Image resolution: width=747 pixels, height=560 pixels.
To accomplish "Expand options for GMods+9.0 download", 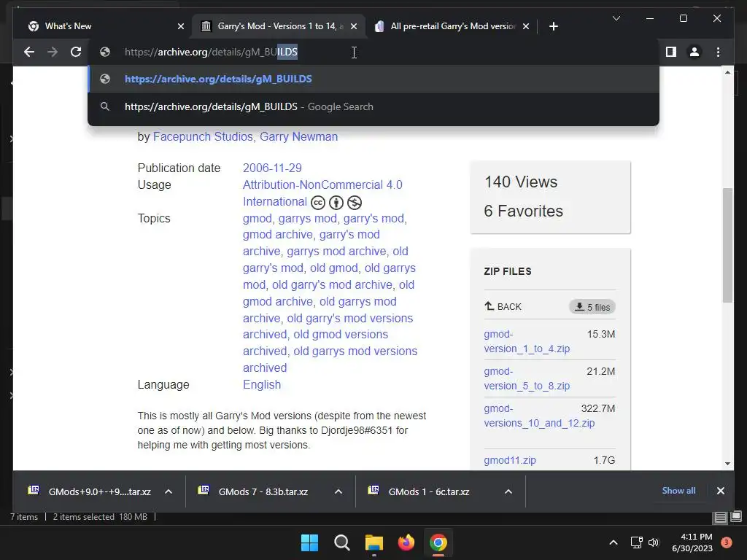I will (x=169, y=492).
